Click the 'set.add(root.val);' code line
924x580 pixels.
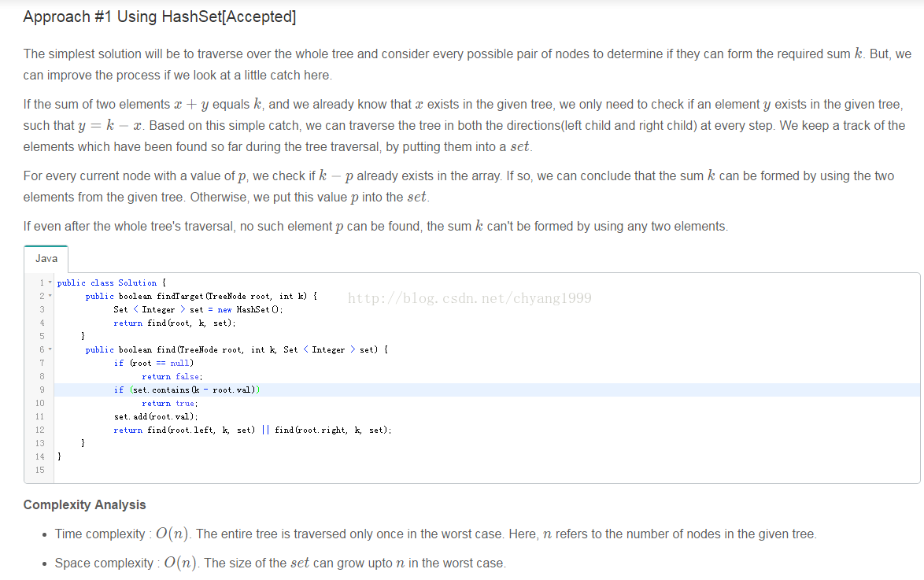click(x=156, y=416)
